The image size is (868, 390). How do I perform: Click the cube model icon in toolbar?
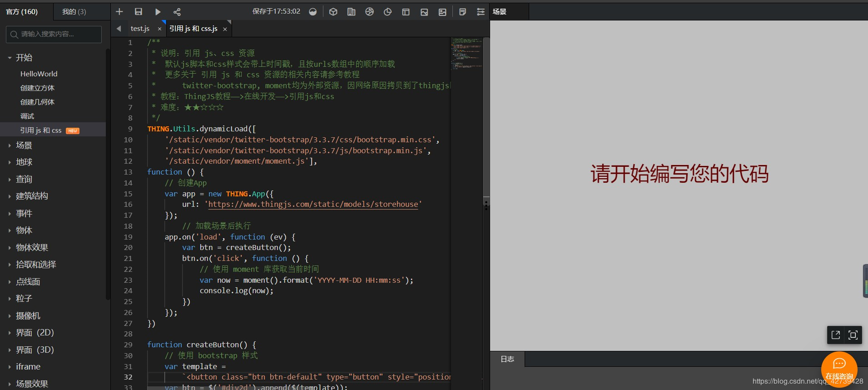(333, 12)
